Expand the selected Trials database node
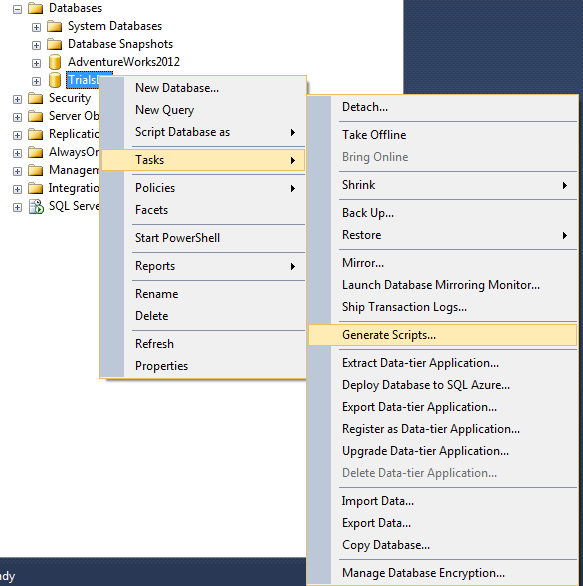Viewport: 583px width, 586px height. (36, 81)
